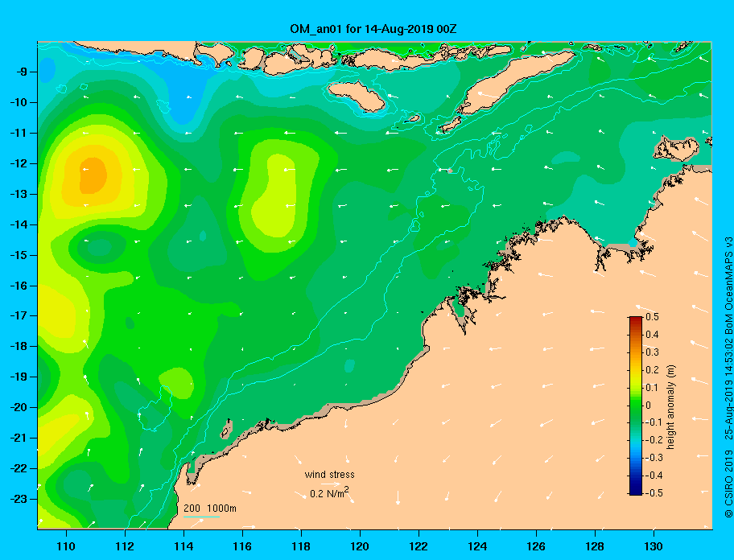Click the colorbar value '0.1'

[x=652, y=387]
